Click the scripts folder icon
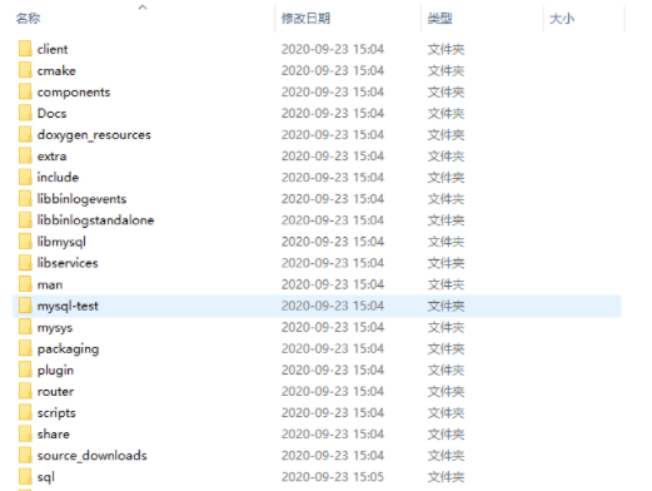 pos(25,413)
